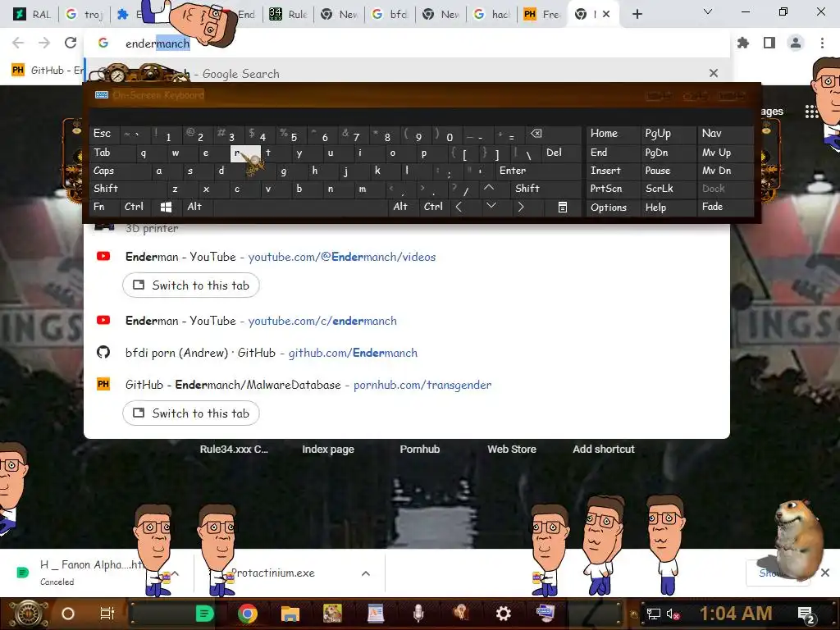This screenshot has width=840, height=630.
Task: Open On-Screen Keyboard icon on taskbar
Action: tap(546, 612)
